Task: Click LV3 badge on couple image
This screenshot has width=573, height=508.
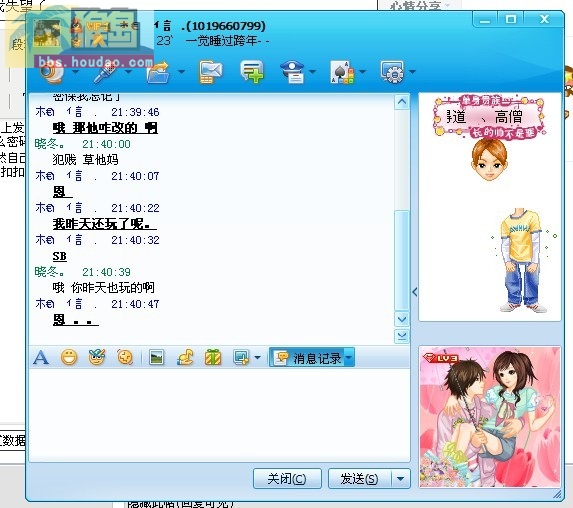Action: tap(441, 359)
